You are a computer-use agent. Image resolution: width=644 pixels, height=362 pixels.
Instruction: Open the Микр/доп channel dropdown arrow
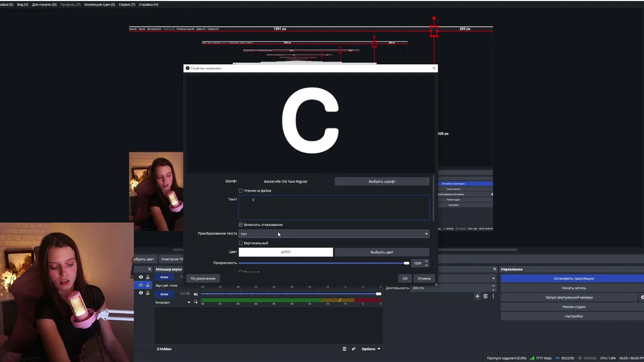189,302
